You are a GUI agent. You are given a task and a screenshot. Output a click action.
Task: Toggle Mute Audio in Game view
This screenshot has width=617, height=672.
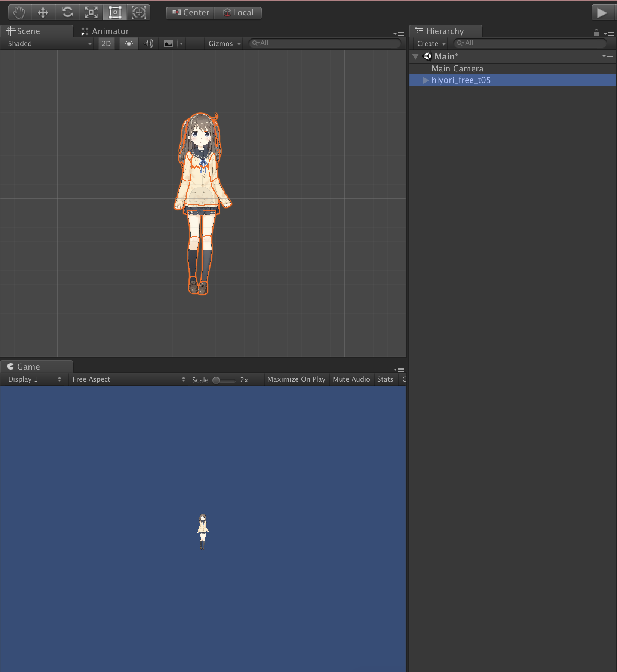click(351, 379)
